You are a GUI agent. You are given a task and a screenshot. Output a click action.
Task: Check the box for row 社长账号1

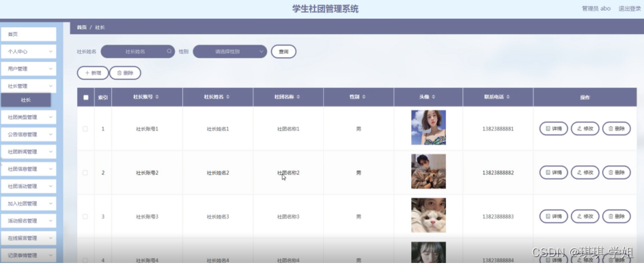point(85,129)
